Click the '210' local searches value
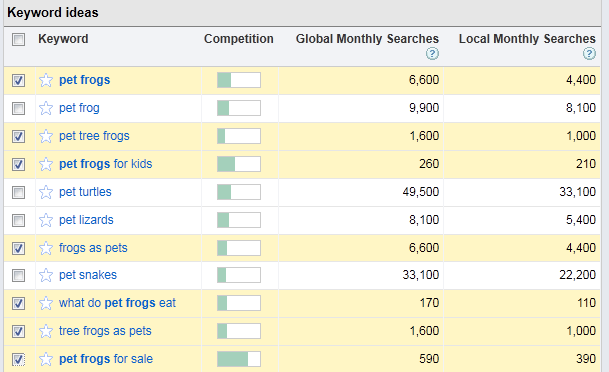 pyautogui.click(x=586, y=164)
